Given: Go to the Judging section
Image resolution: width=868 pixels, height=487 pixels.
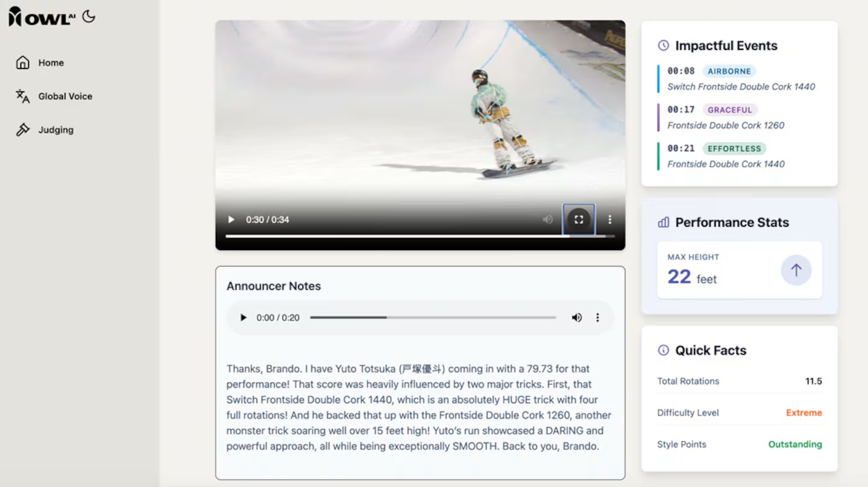Looking at the screenshot, I should point(55,130).
